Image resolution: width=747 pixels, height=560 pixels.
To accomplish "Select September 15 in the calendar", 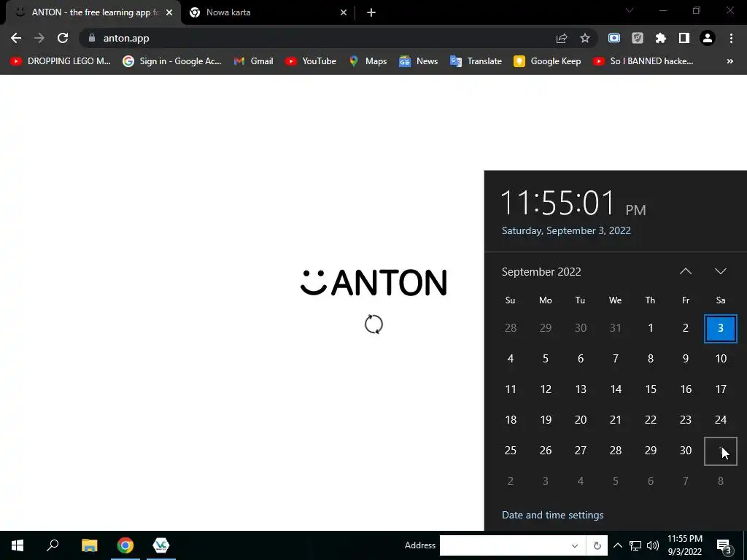I will tap(650, 389).
